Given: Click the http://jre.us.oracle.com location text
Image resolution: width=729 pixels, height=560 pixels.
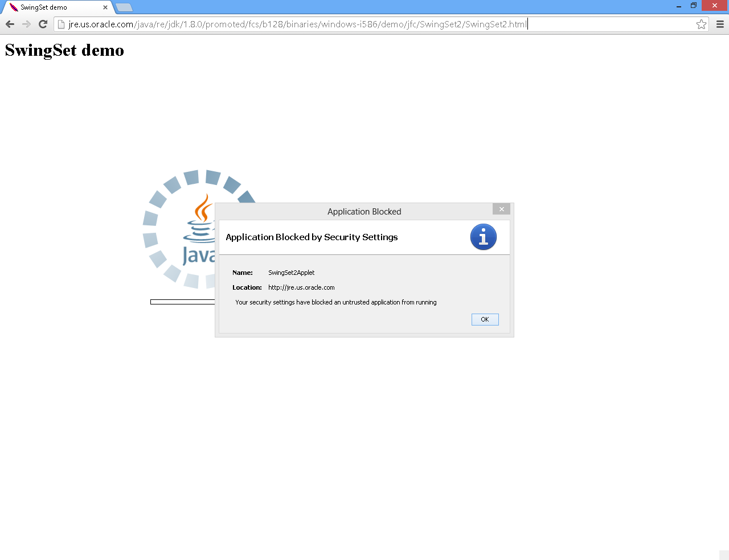Looking at the screenshot, I should click(301, 287).
